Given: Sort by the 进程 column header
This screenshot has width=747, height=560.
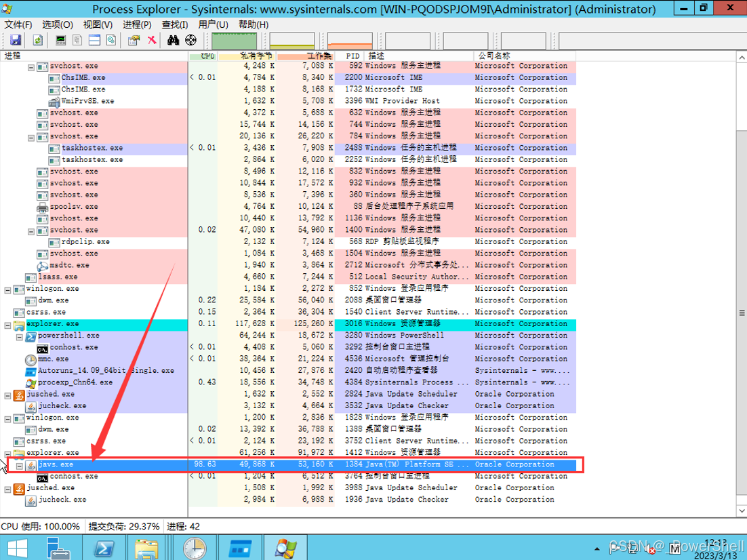Looking at the screenshot, I should [94, 56].
